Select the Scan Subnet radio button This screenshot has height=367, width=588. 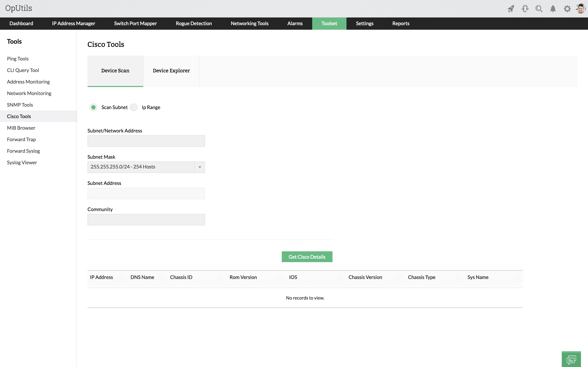pyautogui.click(x=93, y=107)
